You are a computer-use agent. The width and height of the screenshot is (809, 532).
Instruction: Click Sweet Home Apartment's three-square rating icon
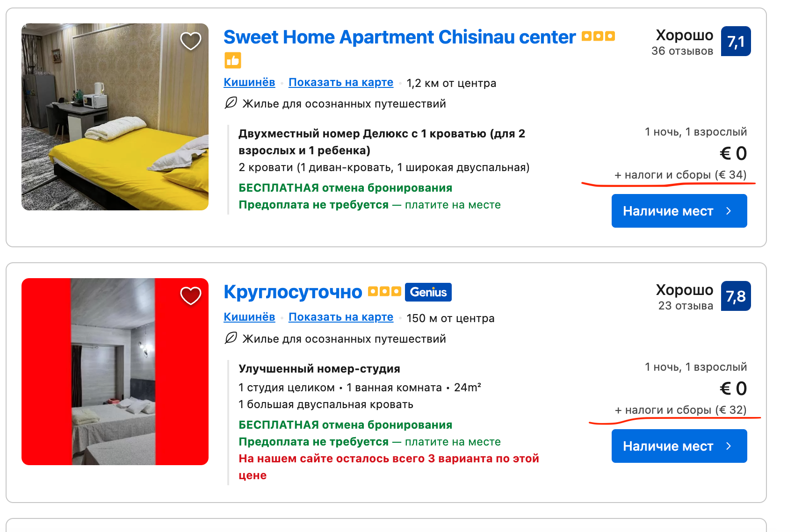pos(598,36)
